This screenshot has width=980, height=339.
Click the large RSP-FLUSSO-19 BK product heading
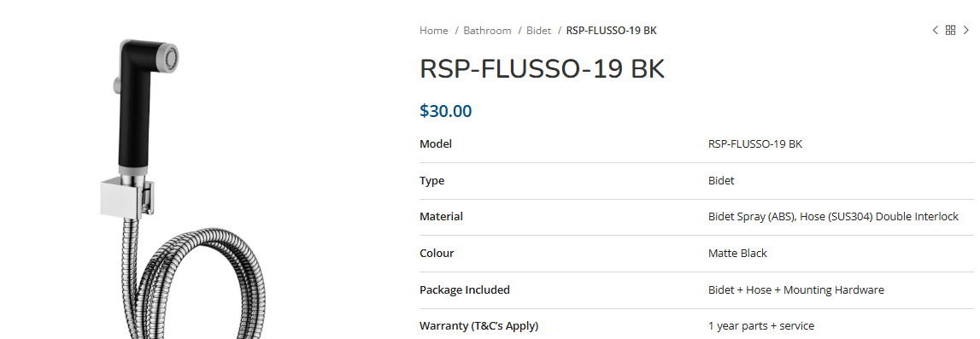(x=542, y=68)
